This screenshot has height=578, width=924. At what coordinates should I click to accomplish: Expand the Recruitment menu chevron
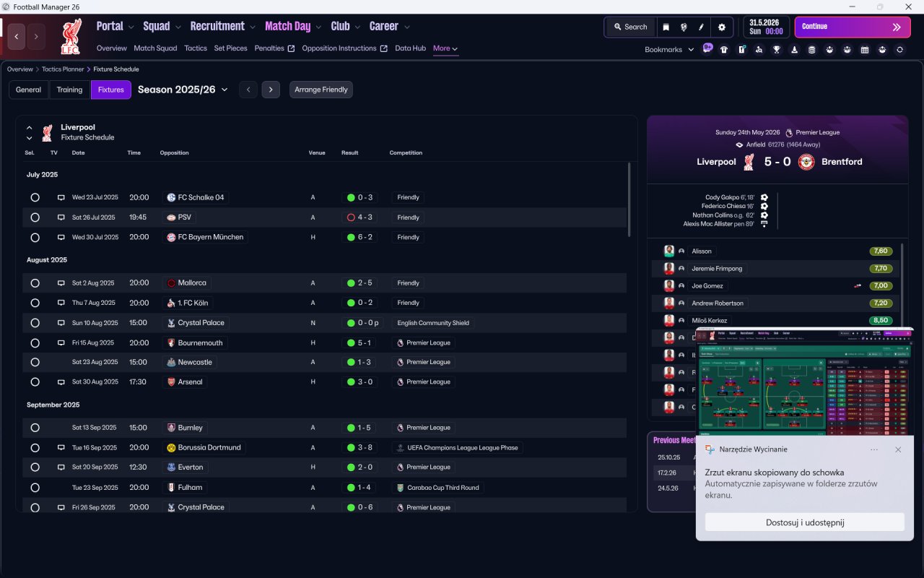click(x=253, y=27)
